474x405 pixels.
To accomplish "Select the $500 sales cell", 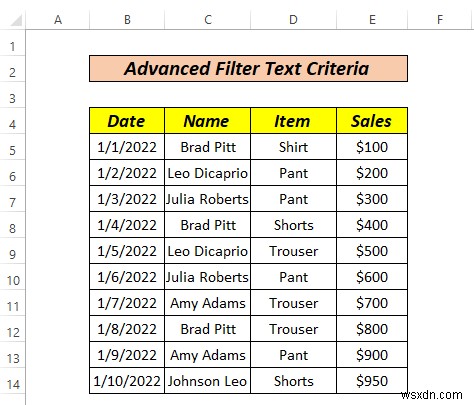I will [x=372, y=251].
